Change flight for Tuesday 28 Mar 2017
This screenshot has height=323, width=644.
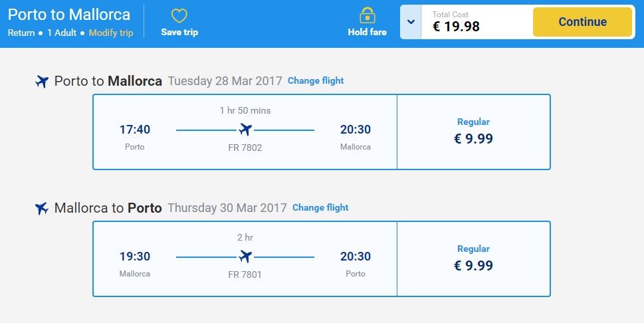(x=316, y=80)
